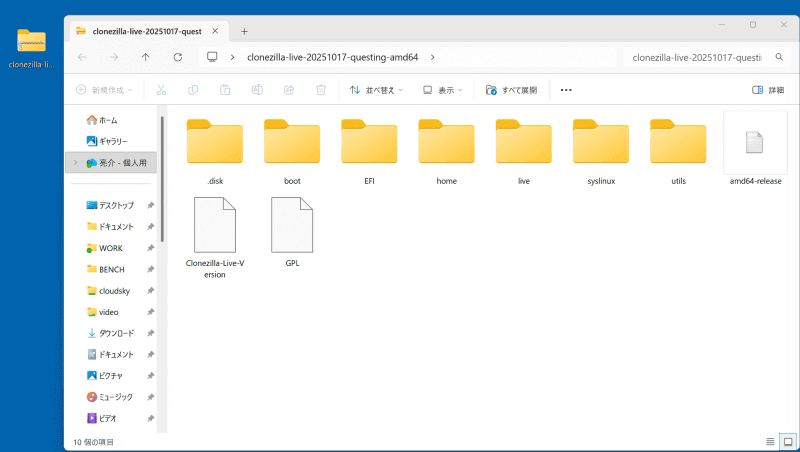Unpin WORK folder pin icon
The image size is (800, 452).
coord(151,248)
